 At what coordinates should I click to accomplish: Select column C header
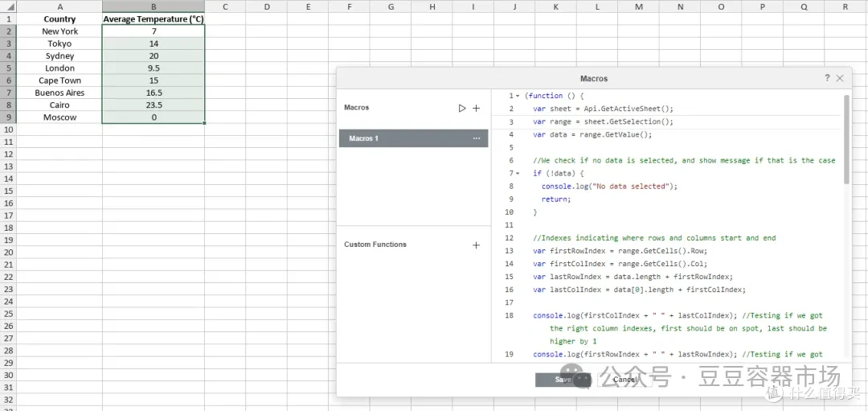tap(225, 6)
